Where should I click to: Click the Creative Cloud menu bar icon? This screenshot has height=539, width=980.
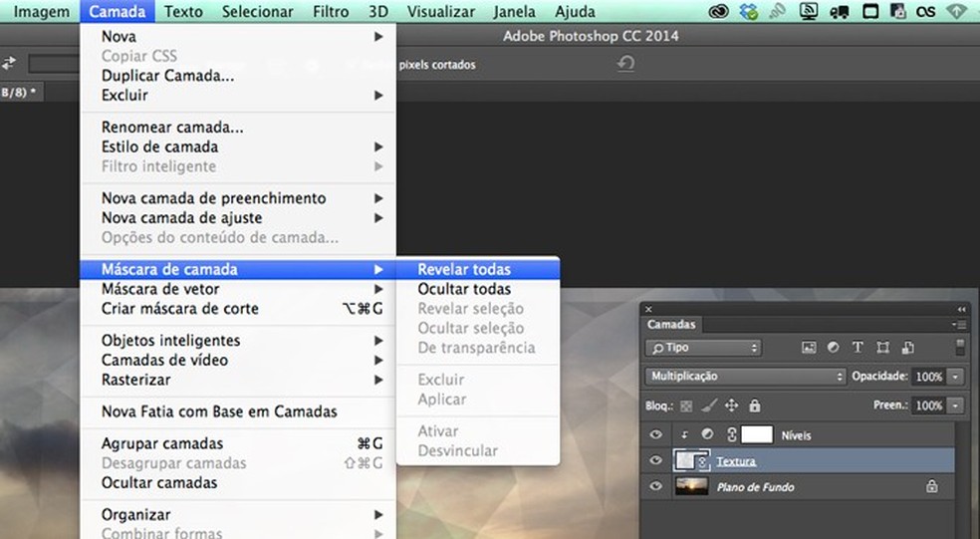coord(719,11)
